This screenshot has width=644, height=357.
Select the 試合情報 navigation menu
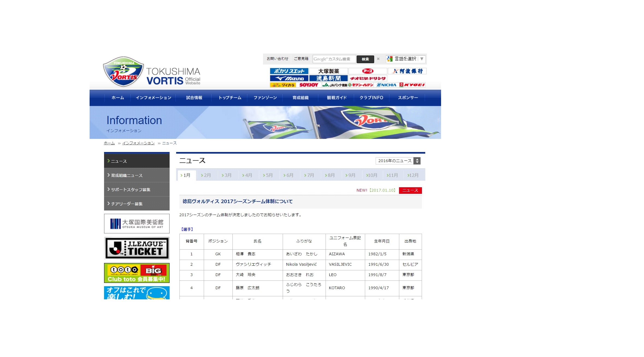[194, 98]
